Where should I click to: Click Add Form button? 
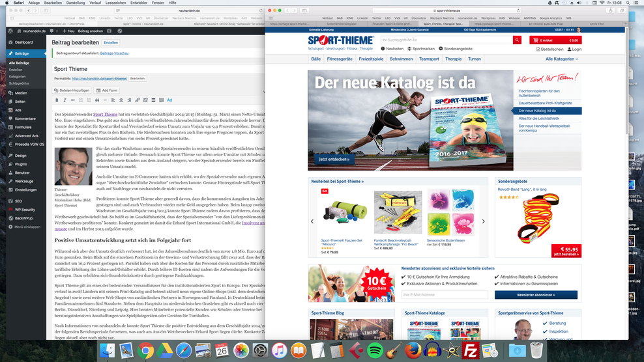tap(106, 90)
